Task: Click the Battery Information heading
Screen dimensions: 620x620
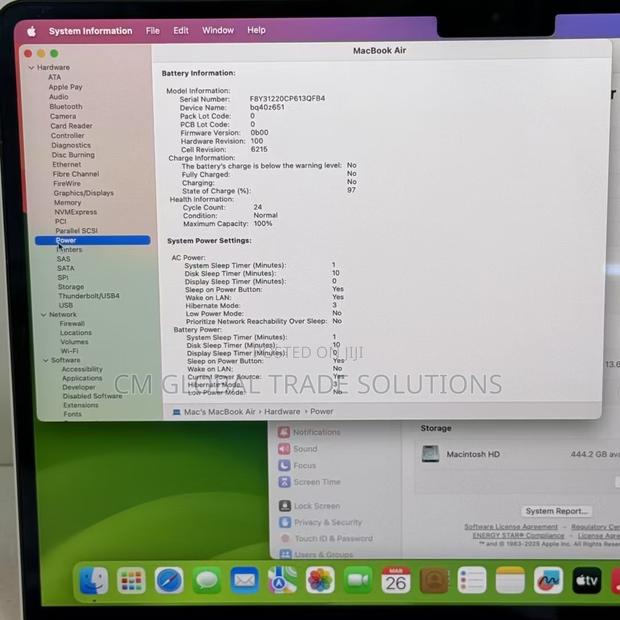Action: click(198, 73)
